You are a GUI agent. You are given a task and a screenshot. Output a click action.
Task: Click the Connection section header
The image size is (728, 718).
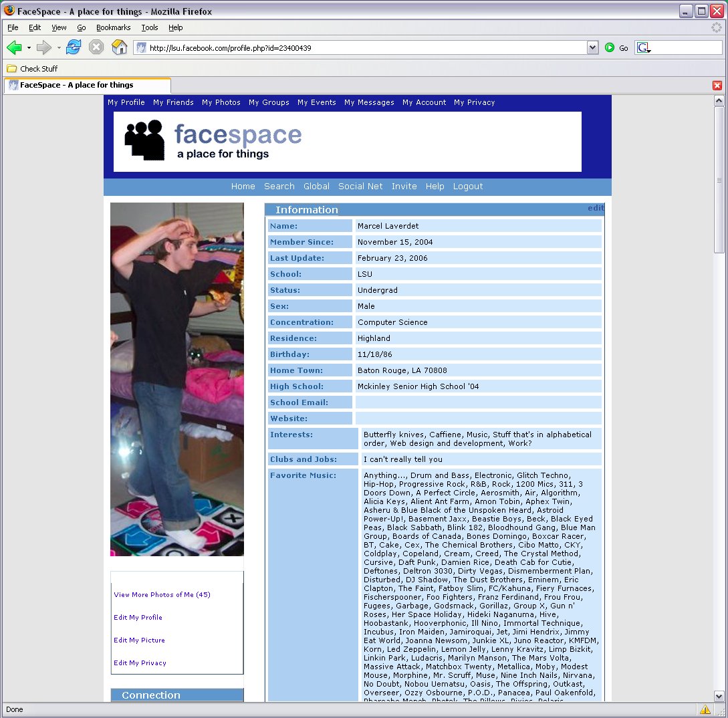pyautogui.click(x=177, y=695)
